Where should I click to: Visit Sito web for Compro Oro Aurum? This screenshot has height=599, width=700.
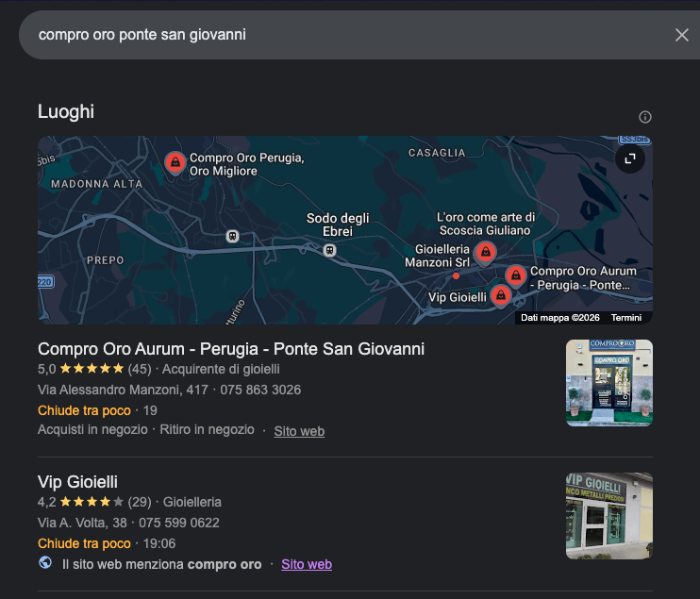[x=299, y=431]
